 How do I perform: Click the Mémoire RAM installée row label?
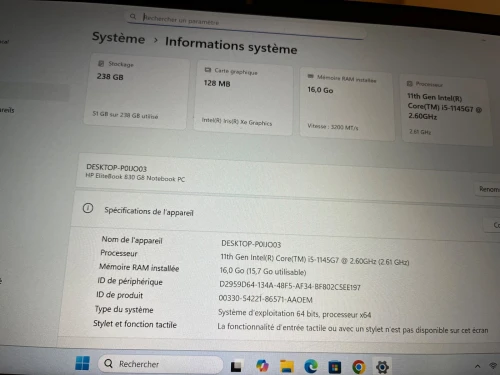click(139, 268)
